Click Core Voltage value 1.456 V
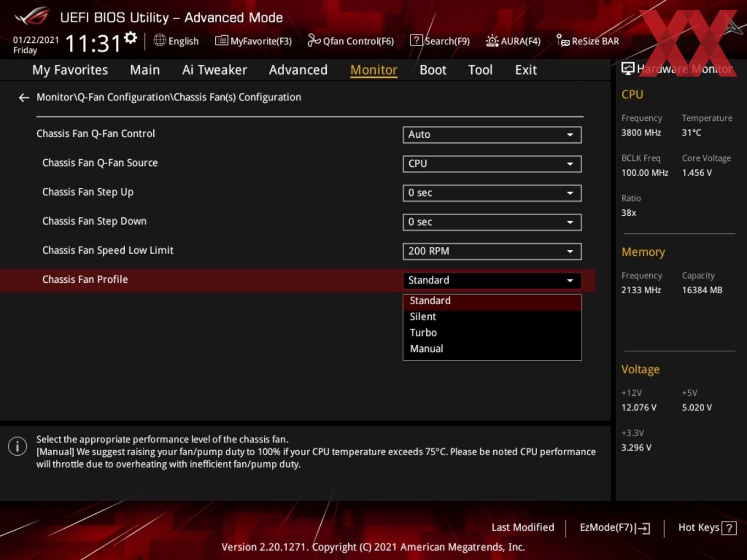 coord(697,172)
